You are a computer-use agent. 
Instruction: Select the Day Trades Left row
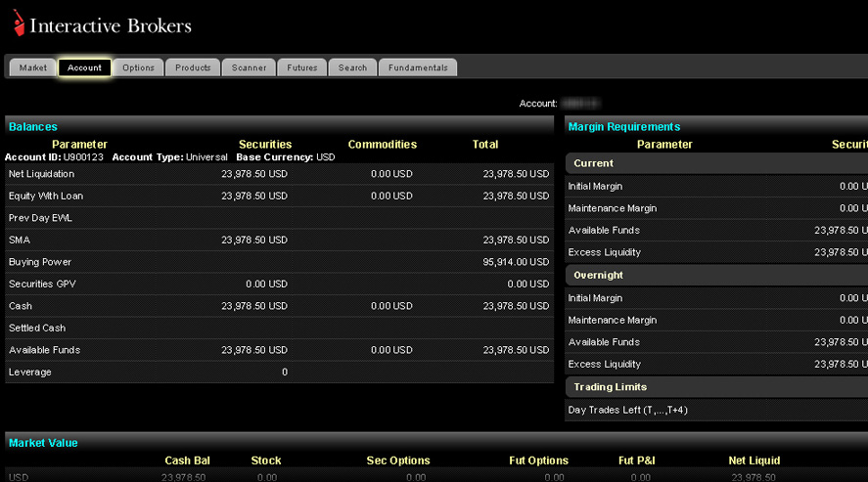(x=716, y=411)
